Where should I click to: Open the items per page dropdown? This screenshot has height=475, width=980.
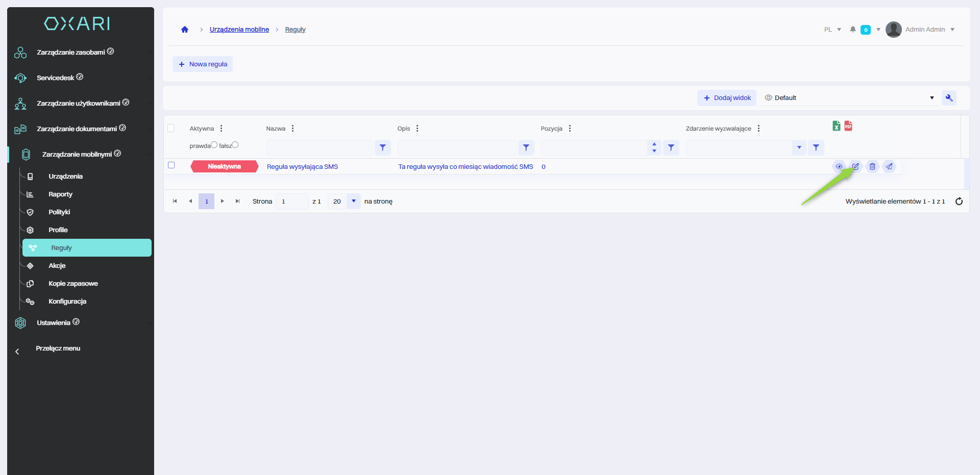(x=353, y=202)
